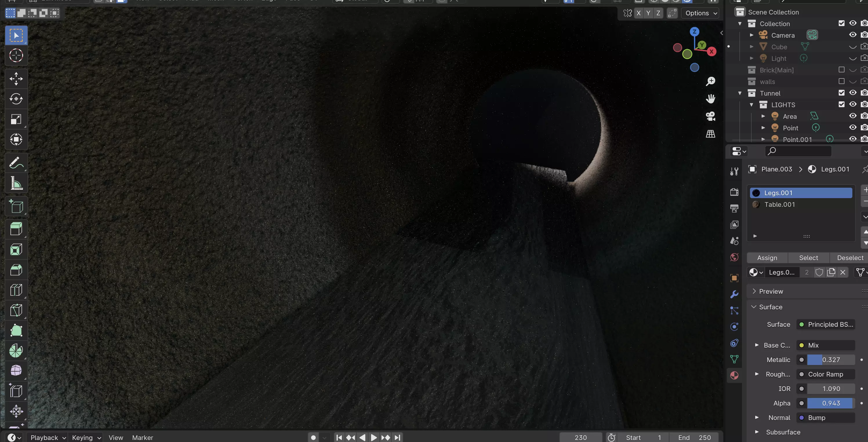Select the Transform tool

(16, 139)
